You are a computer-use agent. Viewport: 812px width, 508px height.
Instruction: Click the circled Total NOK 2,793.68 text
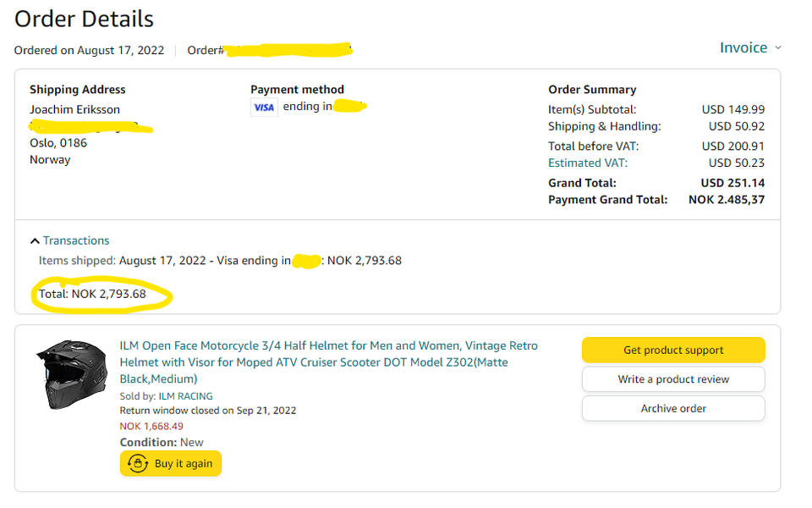click(x=92, y=295)
